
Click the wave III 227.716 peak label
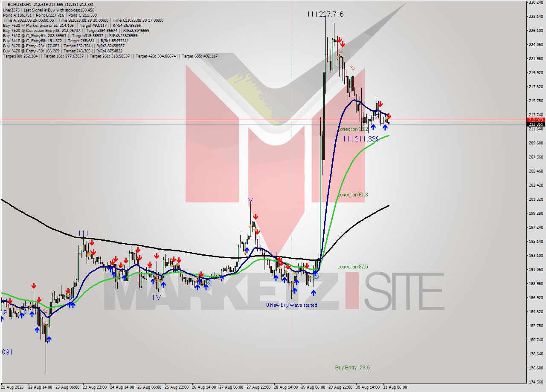pyautogui.click(x=325, y=14)
